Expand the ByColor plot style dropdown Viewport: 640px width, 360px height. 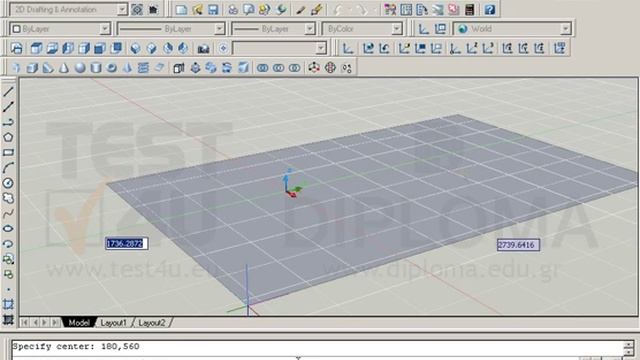(397, 29)
